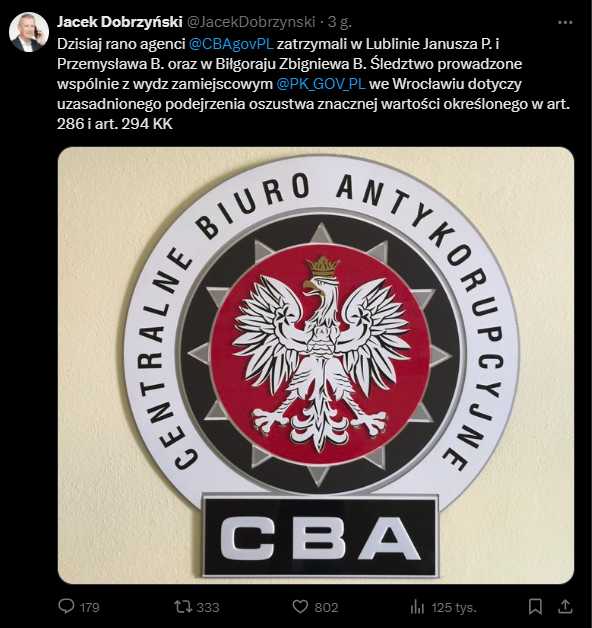
Task: Click the CBA black plate in the image
Action: click(320, 537)
